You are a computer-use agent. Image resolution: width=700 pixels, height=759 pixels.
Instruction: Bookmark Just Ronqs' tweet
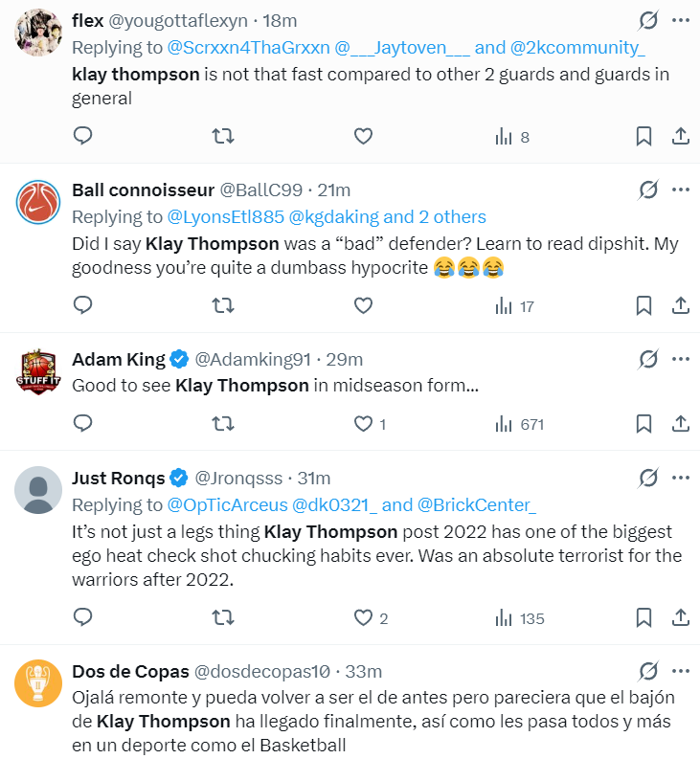(x=644, y=617)
